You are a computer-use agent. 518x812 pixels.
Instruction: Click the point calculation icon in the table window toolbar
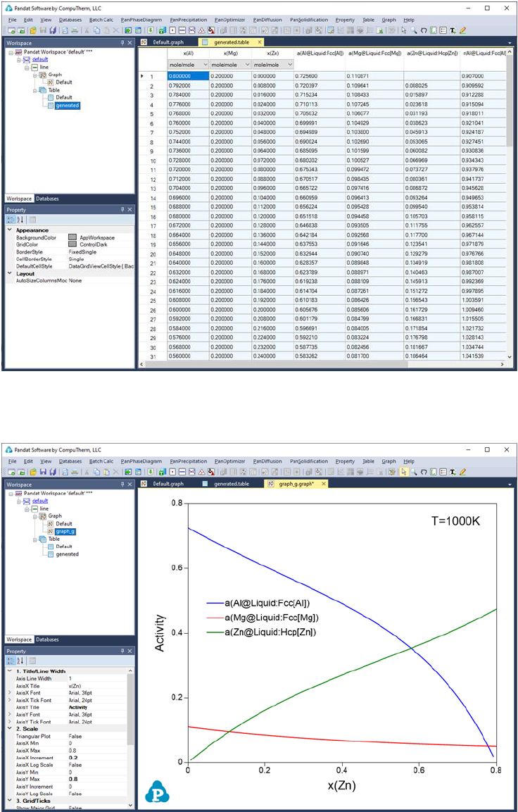coord(172,30)
